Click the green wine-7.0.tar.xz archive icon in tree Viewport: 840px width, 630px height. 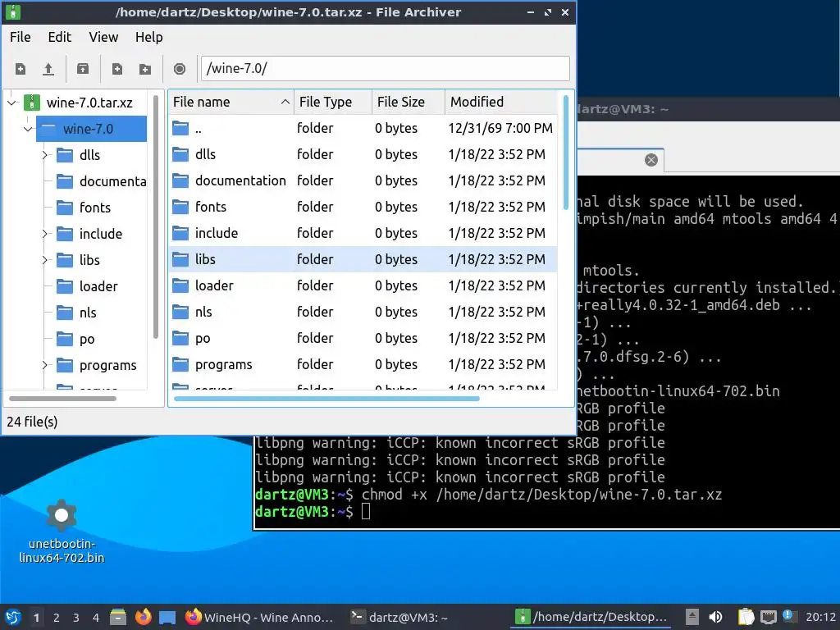[32, 103]
